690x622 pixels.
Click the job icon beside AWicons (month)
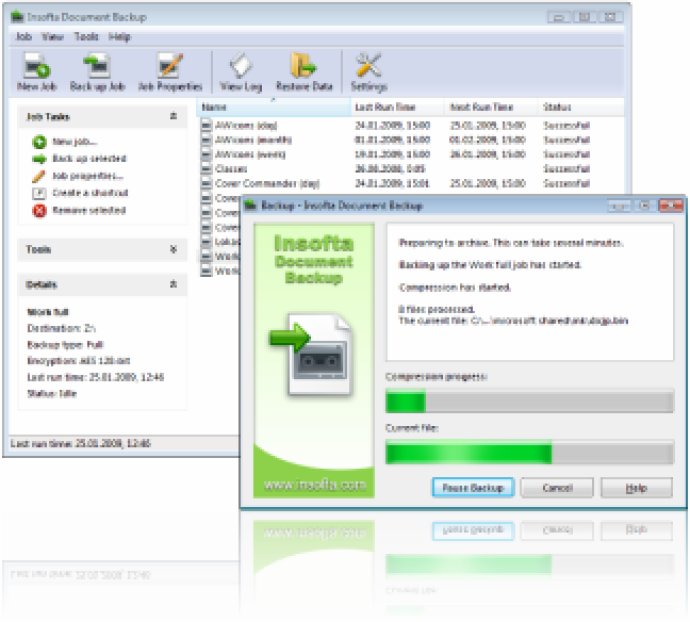206,140
